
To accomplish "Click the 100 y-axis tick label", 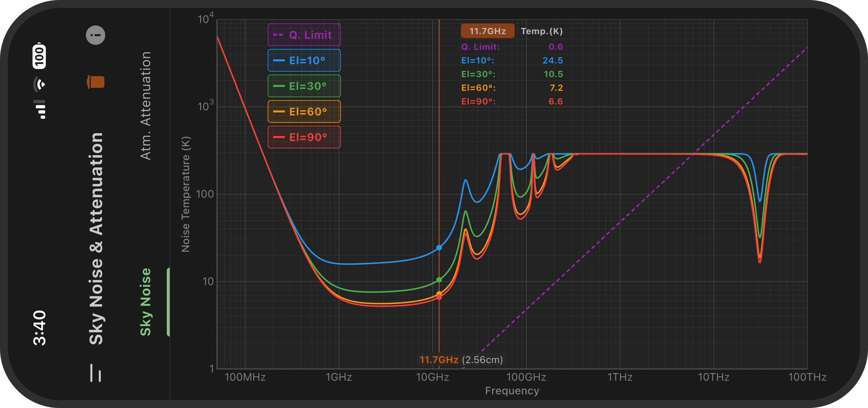I will [x=204, y=194].
